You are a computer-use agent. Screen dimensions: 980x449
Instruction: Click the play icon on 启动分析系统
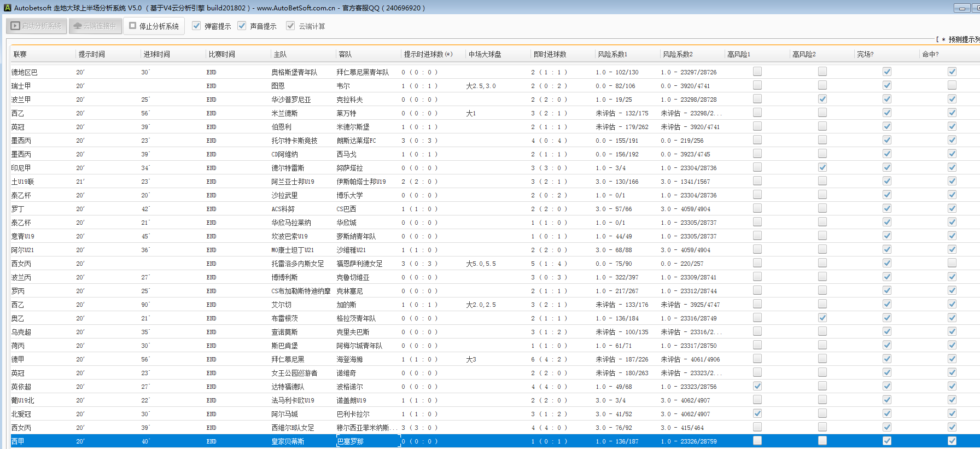coord(15,26)
